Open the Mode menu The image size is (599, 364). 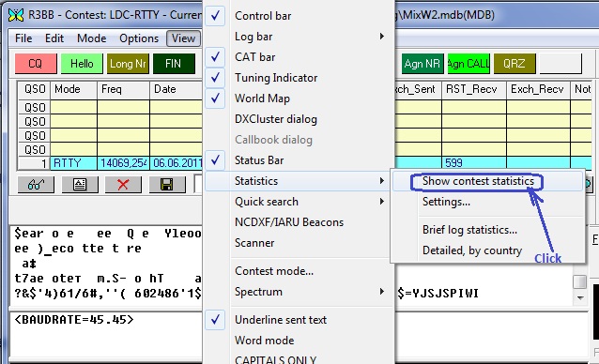(x=91, y=38)
